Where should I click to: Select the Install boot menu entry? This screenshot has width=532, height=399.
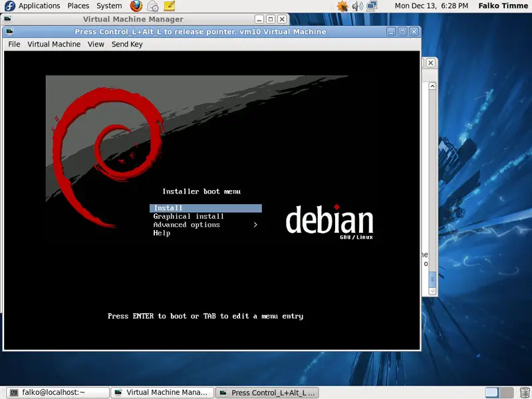coord(205,208)
